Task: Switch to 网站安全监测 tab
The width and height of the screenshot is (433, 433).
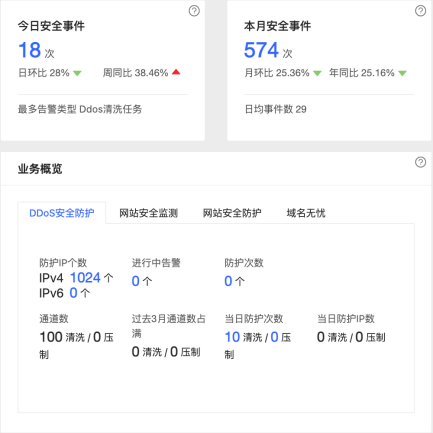Action: [x=148, y=213]
